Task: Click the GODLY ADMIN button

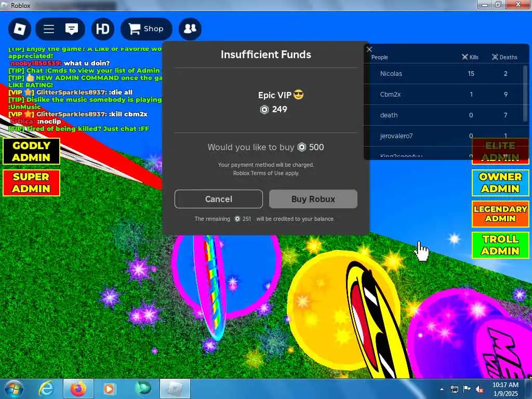Action: tap(31, 151)
